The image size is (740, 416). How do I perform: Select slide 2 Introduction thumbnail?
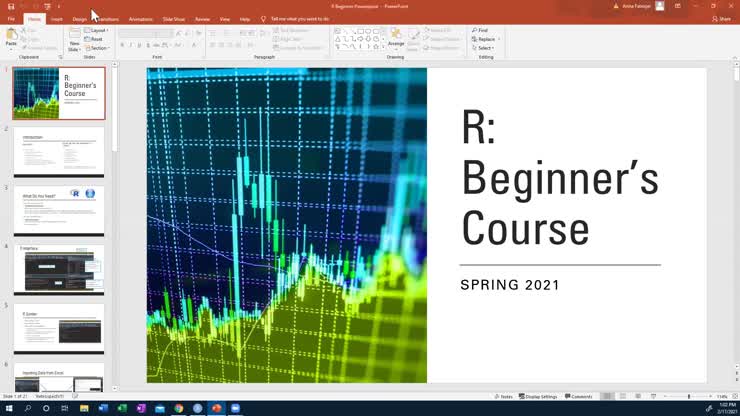point(59,152)
